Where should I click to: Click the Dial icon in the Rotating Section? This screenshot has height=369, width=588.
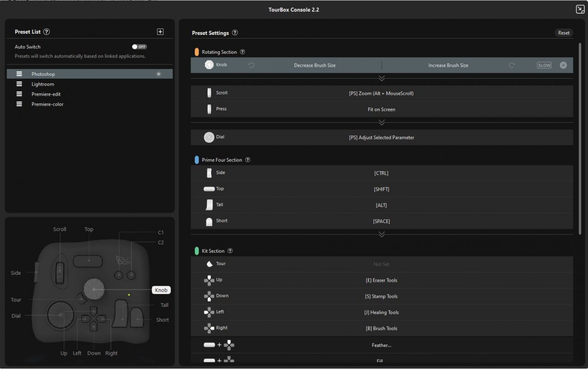click(208, 137)
